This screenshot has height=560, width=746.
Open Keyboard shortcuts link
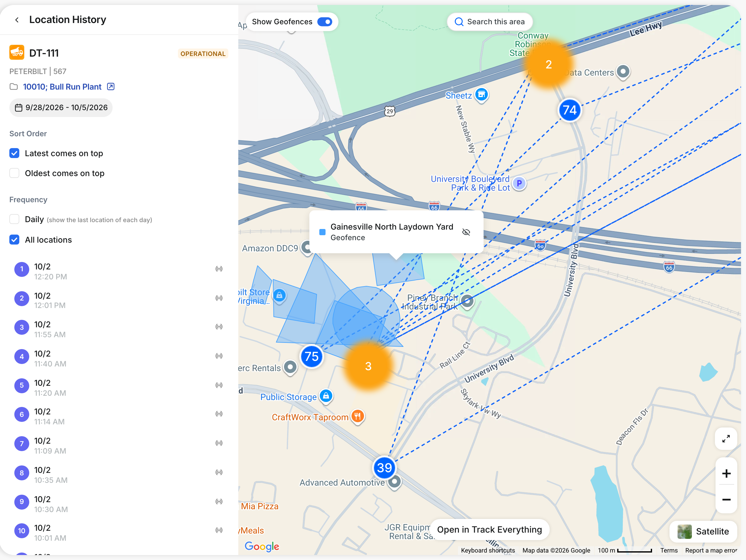[488, 550]
